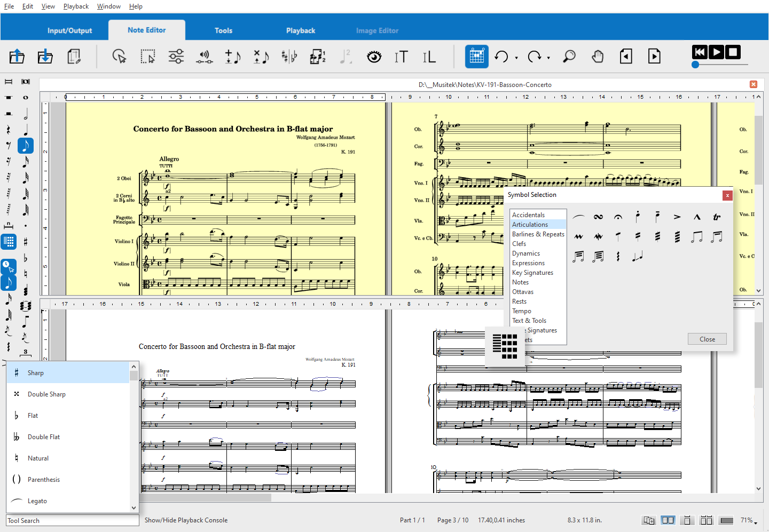Click the save/export down-arrow icon in toolbar
Viewport: 769px width, 532px height.
point(45,56)
